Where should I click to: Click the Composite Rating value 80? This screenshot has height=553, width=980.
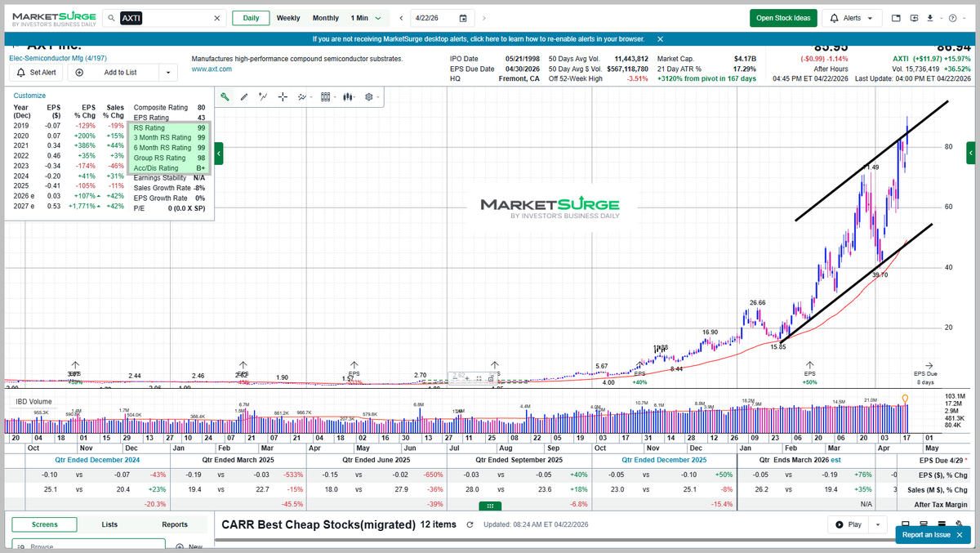pos(202,107)
